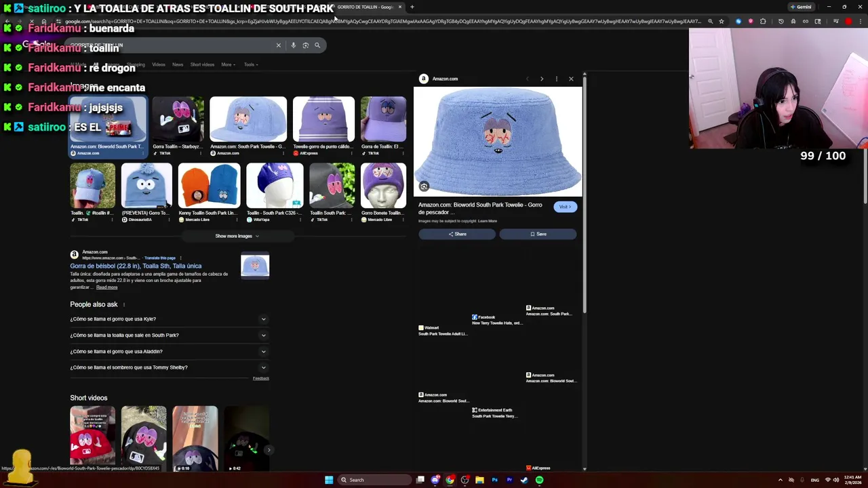Image resolution: width=868 pixels, height=488 pixels.
Task: Open Task View on the taskbar
Action: [x=420, y=480]
